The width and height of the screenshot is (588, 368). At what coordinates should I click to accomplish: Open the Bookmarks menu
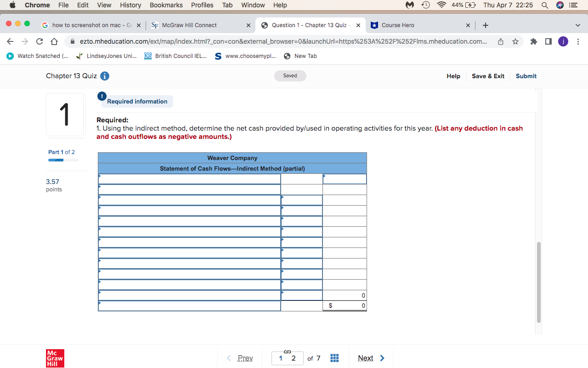tap(166, 5)
